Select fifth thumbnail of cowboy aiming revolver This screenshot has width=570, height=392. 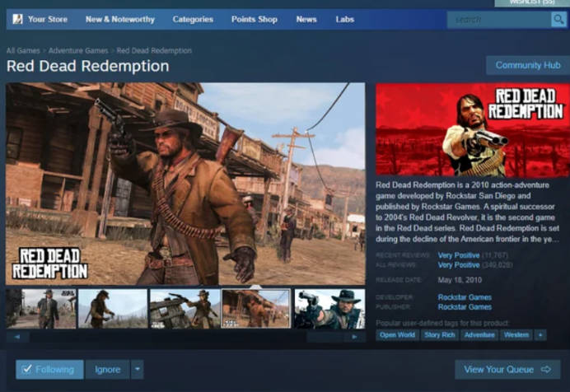(x=329, y=309)
